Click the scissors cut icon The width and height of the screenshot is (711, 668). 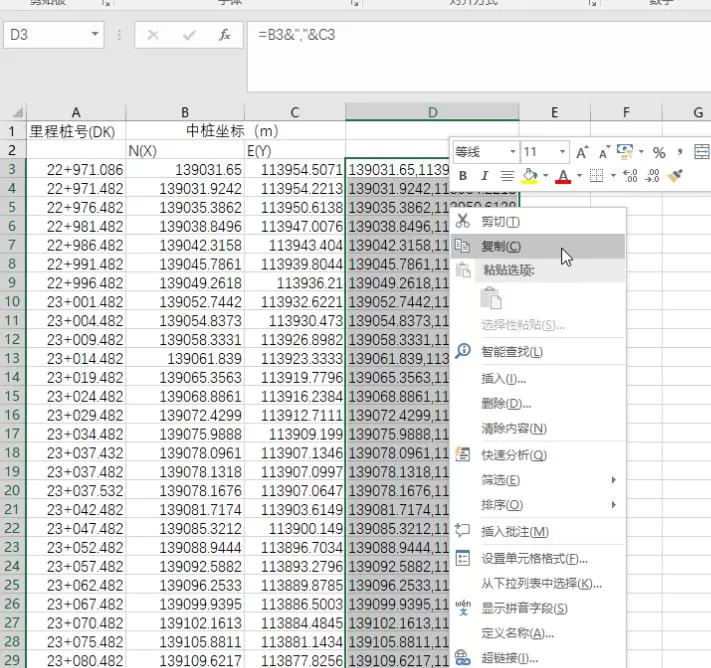463,221
